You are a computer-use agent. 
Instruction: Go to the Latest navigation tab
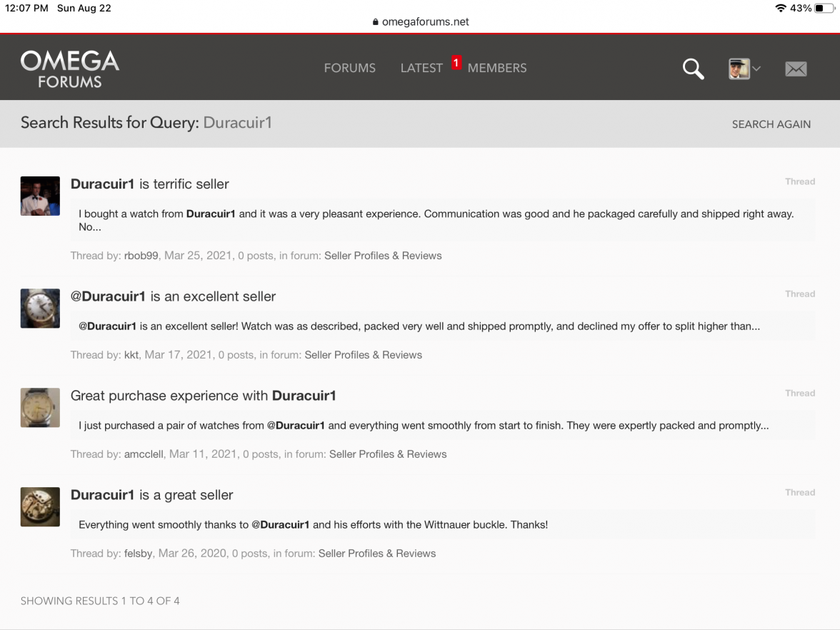(x=421, y=69)
